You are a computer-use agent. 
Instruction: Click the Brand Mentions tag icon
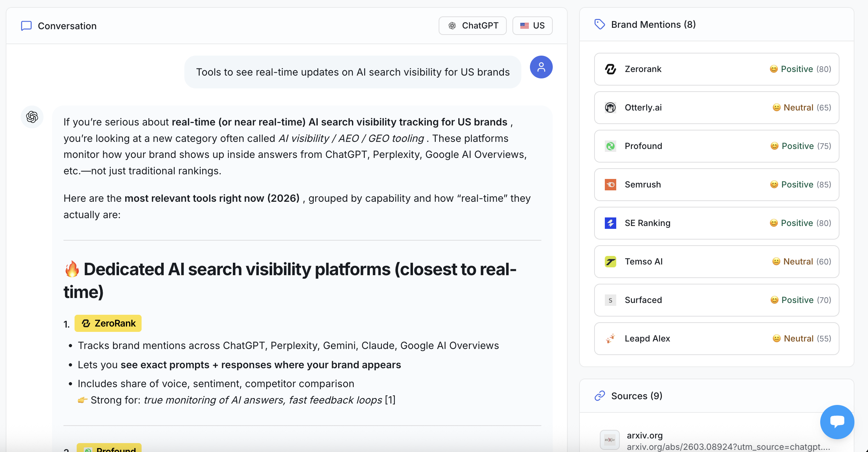tap(600, 25)
